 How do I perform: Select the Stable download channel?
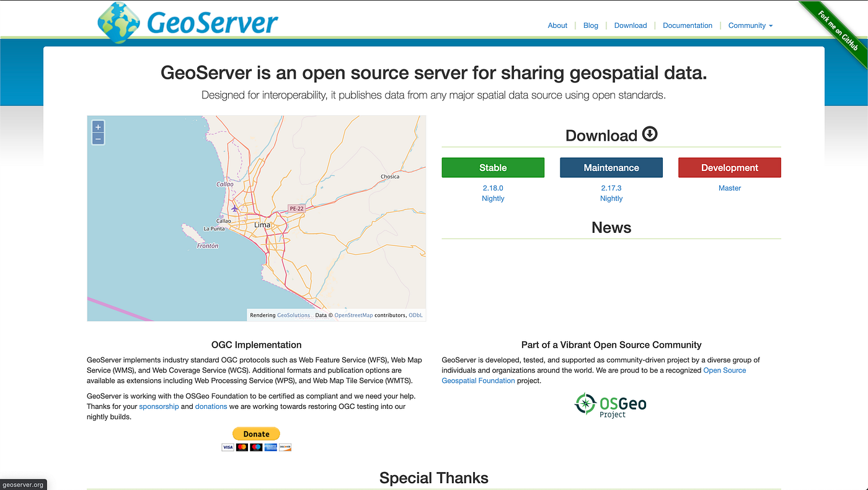tap(492, 167)
